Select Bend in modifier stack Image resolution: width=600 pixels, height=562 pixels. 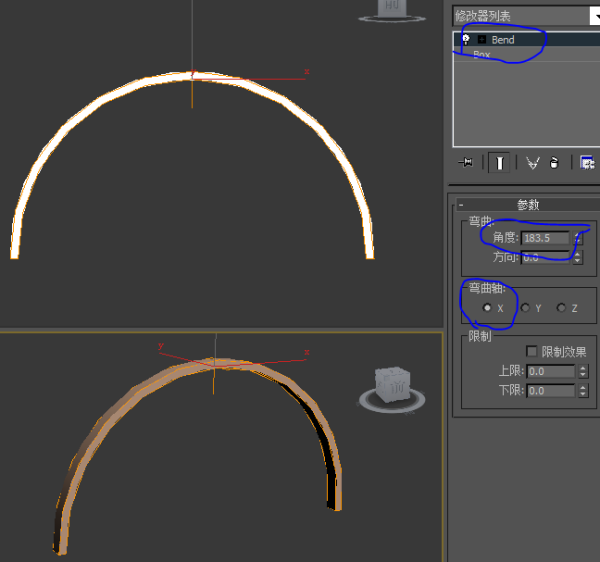tap(503, 39)
